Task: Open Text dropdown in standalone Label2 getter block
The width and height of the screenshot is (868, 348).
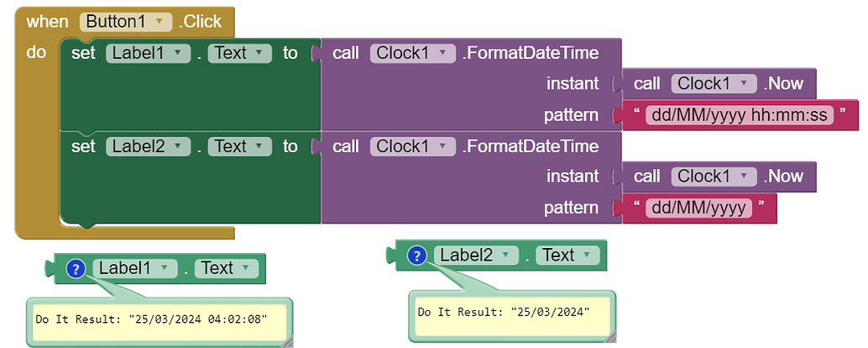Action: [x=588, y=256]
